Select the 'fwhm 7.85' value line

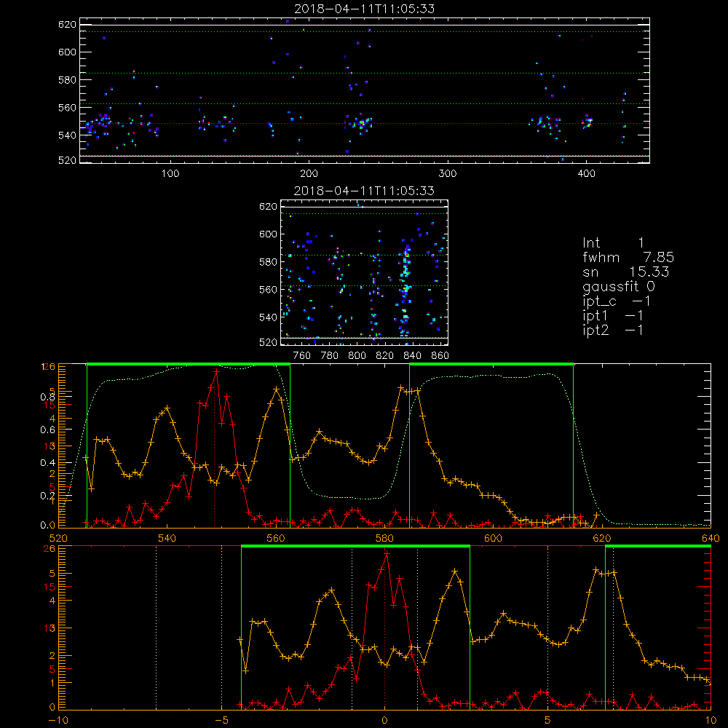628,257
